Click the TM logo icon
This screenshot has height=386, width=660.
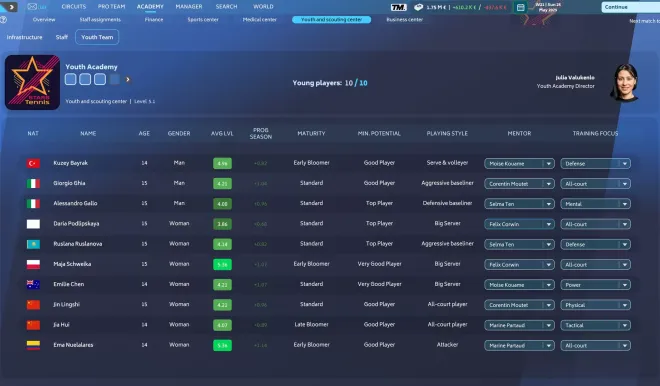click(x=398, y=7)
